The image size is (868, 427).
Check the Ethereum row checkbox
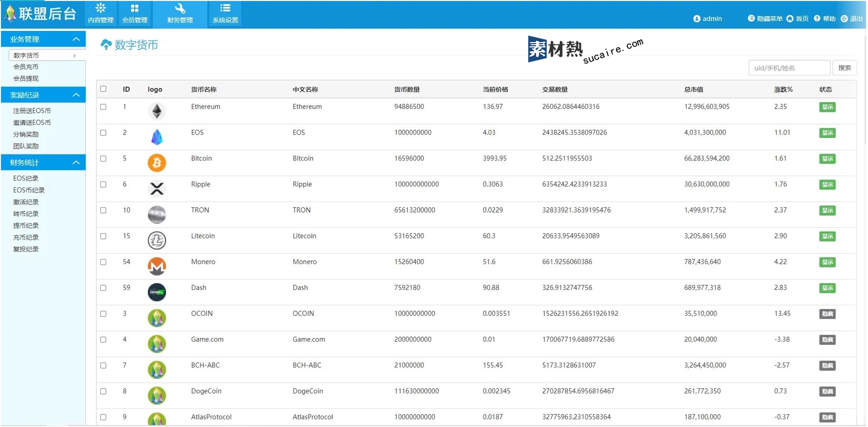pos(103,107)
